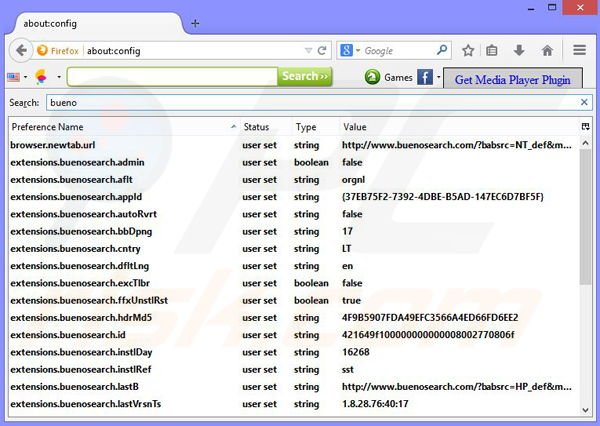Click the NT_def buenosearch URL value
600x426 pixels.
click(x=457, y=145)
